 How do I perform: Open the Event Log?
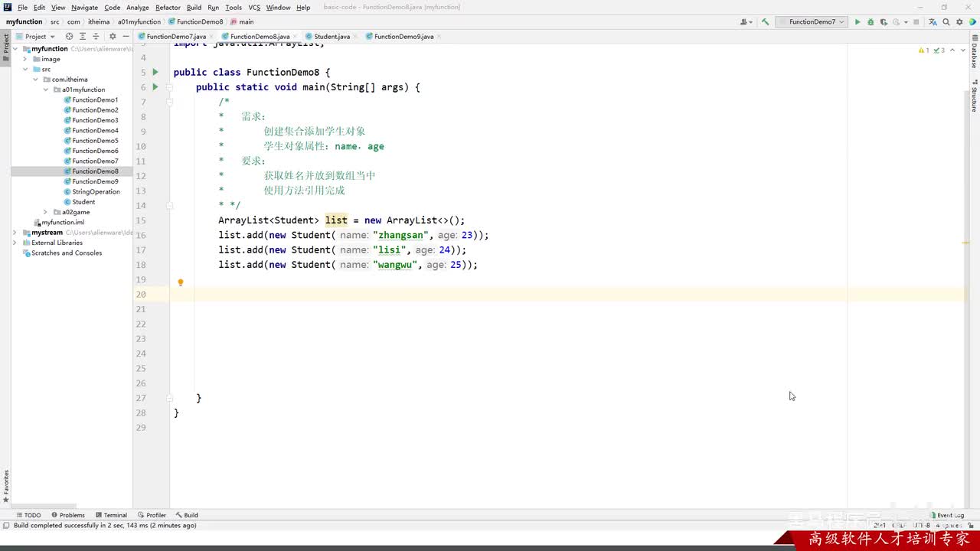click(x=946, y=515)
